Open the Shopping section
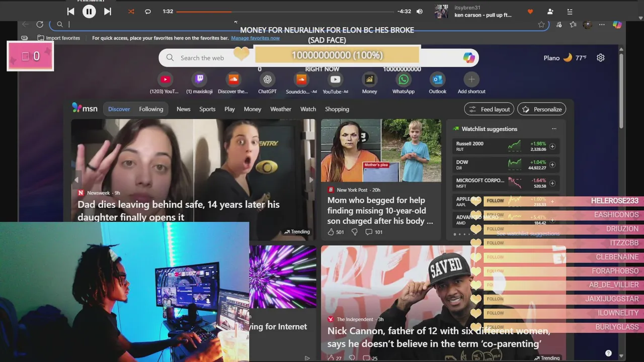 337,109
